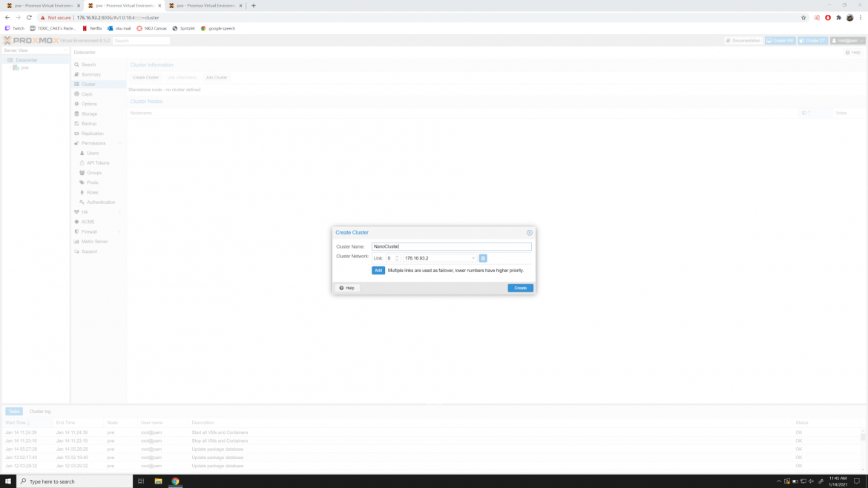The image size is (868, 488).
Task: Open the Chrome three-dot menu
Action: [x=861, y=18]
